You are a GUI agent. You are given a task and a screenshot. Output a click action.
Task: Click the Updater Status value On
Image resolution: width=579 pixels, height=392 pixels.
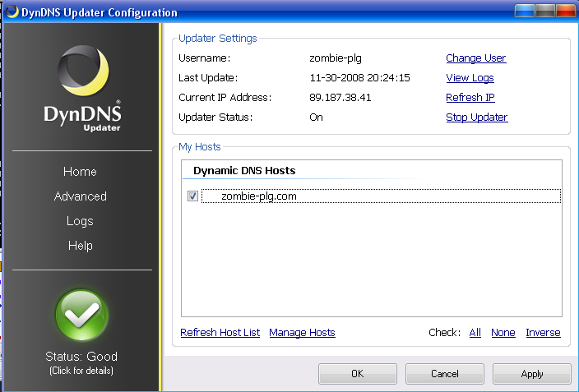316,118
